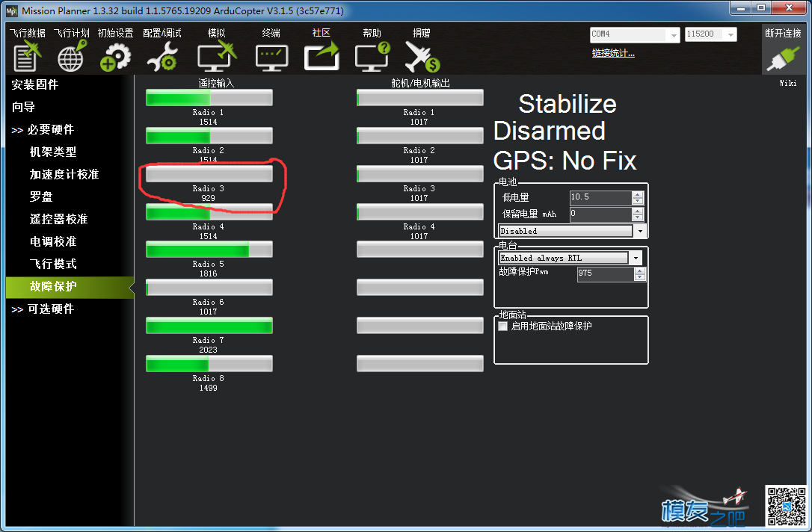The width and height of the screenshot is (812, 532).
Task: Click the Radio 7 value 2023
Action: [208, 350]
